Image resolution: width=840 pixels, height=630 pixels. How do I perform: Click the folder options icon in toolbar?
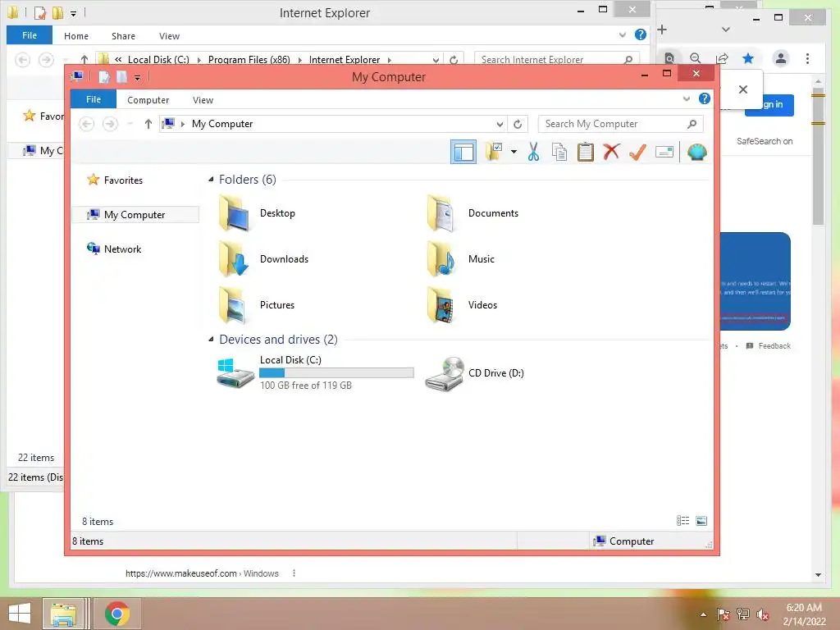coord(493,152)
